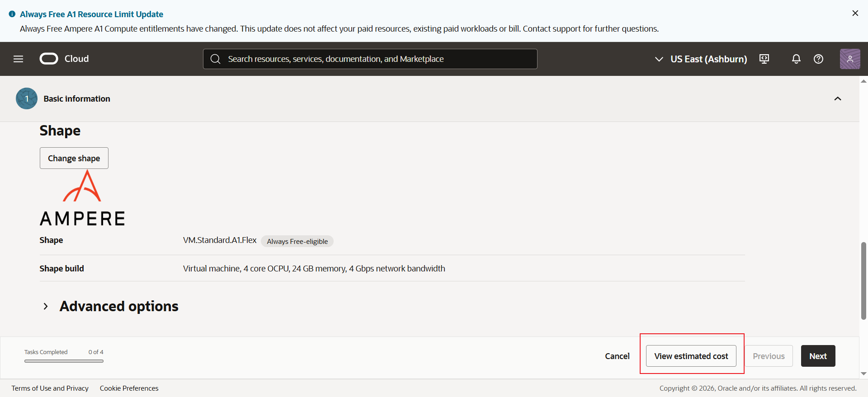Screen dimensions: 868x397
Task: Dismiss the Always Free A1 update banner
Action: (x=855, y=13)
